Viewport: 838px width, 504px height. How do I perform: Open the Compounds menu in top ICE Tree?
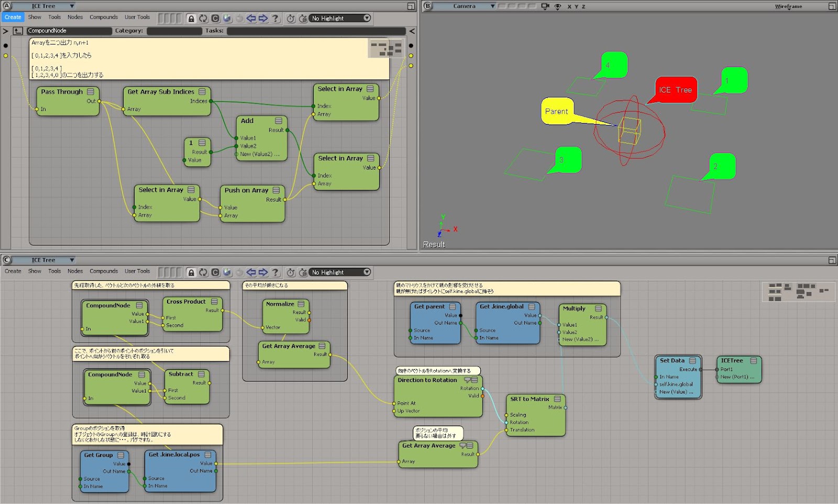[104, 17]
